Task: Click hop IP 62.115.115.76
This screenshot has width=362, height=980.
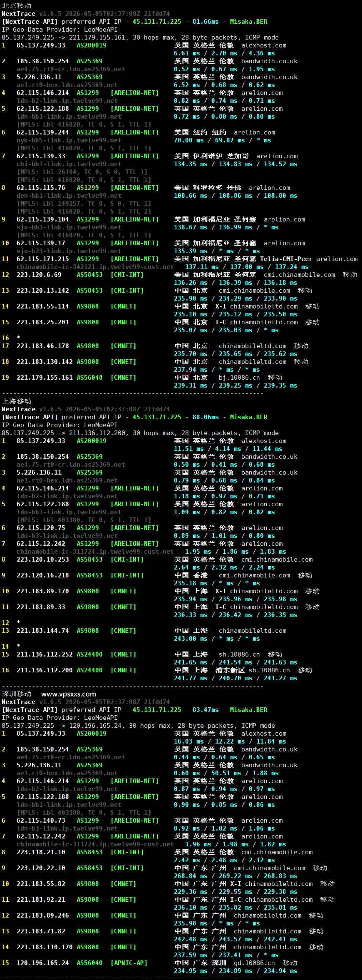Action: coord(41,188)
